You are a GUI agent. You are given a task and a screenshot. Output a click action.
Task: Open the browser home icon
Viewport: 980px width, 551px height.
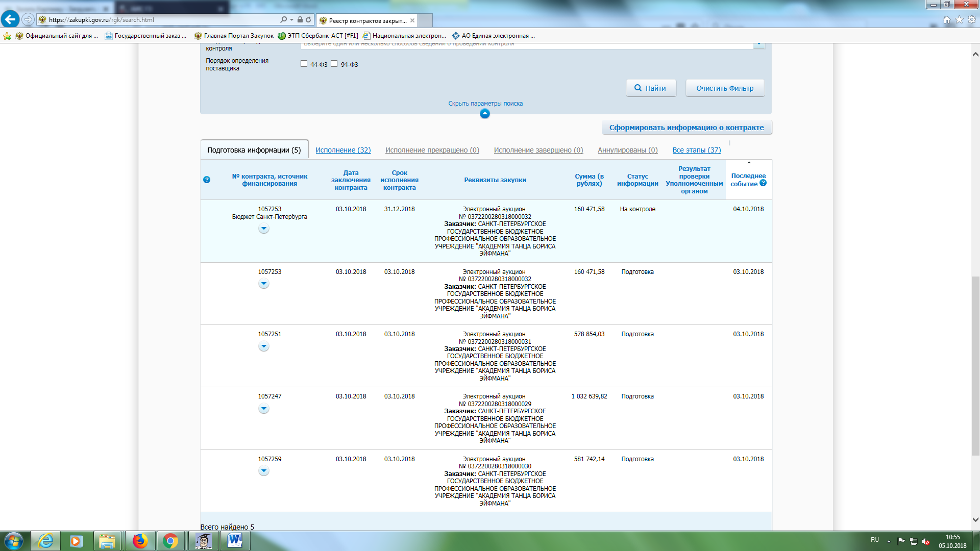(x=947, y=19)
